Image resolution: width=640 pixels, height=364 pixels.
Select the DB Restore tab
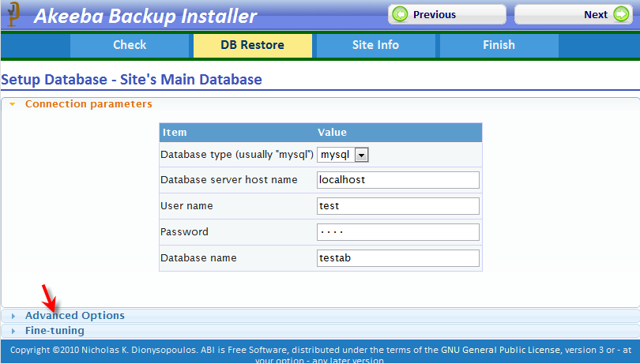coord(253,45)
